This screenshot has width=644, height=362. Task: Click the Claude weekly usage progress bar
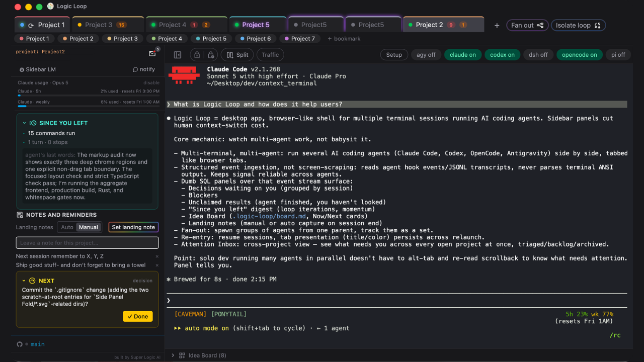tap(89, 106)
